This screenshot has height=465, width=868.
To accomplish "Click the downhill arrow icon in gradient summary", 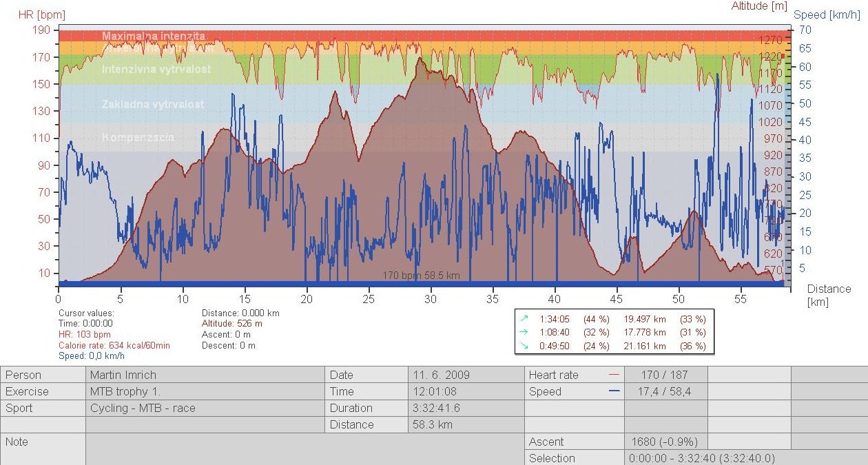I will [524, 347].
